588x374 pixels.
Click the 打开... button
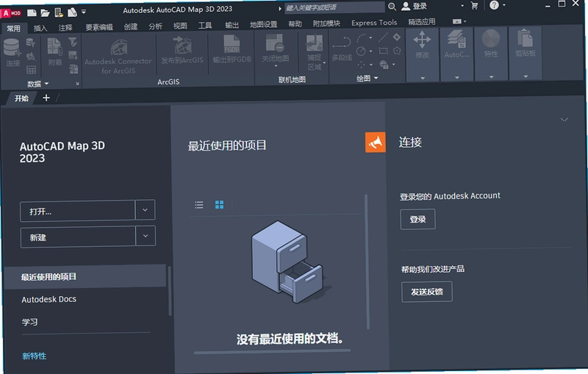click(78, 211)
